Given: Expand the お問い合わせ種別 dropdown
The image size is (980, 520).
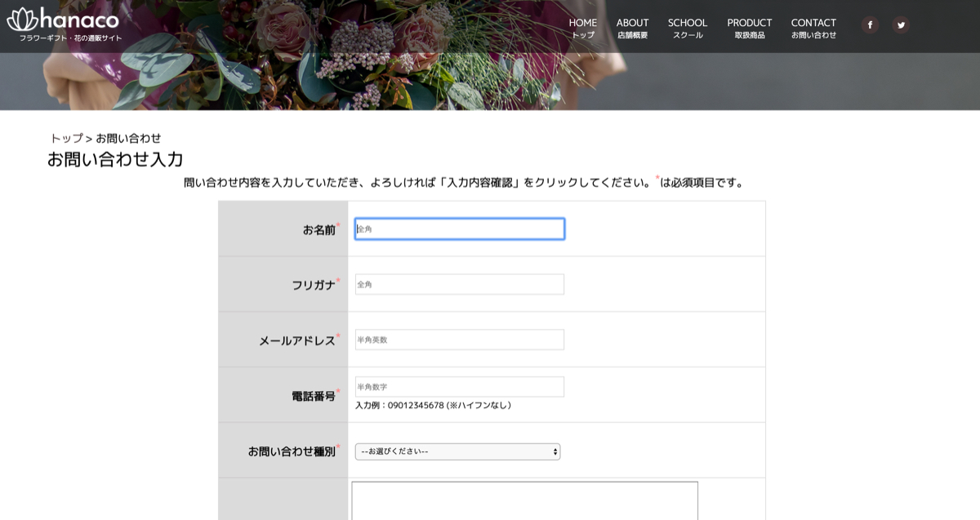Looking at the screenshot, I should click(457, 451).
